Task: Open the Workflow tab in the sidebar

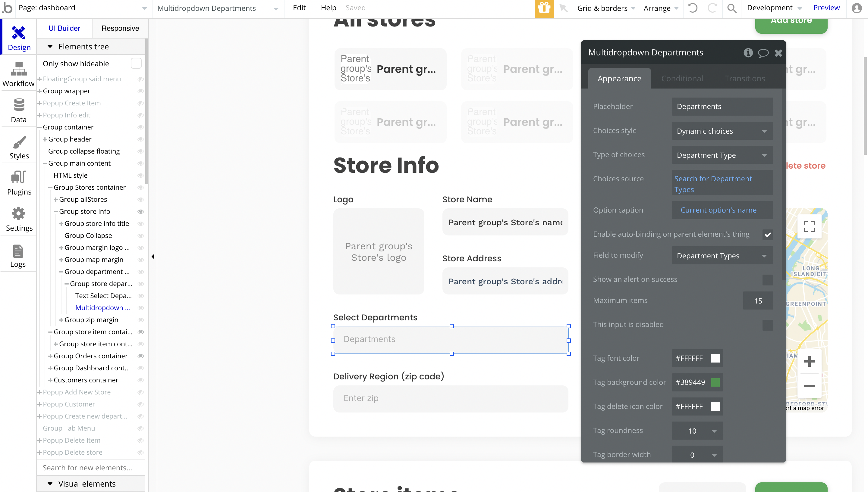Action: tap(18, 74)
